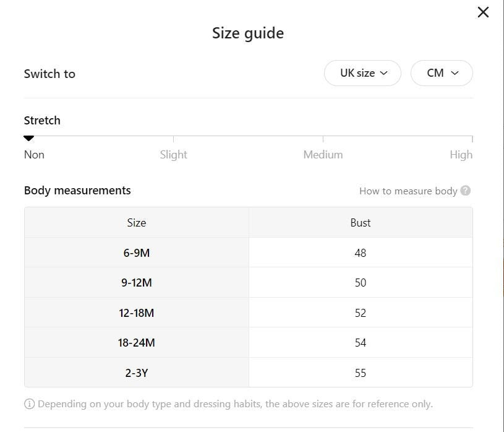Click the How to measure body link

coord(408,191)
